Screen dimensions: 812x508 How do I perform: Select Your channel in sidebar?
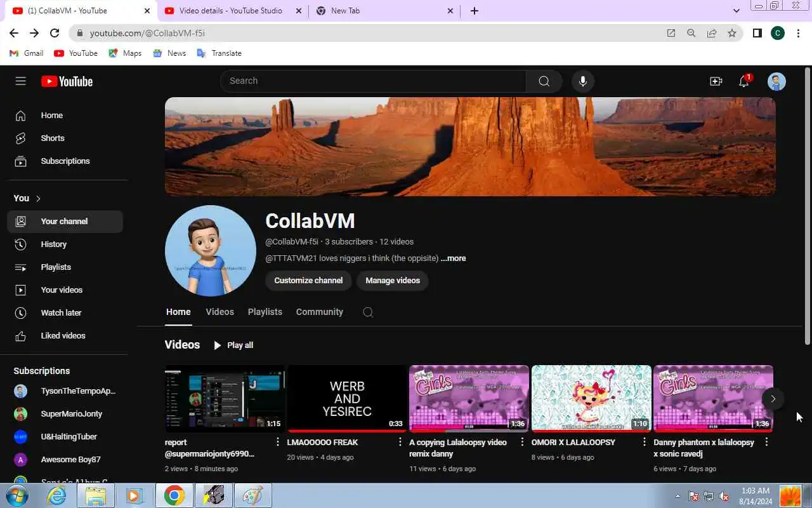click(x=65, y=222)
